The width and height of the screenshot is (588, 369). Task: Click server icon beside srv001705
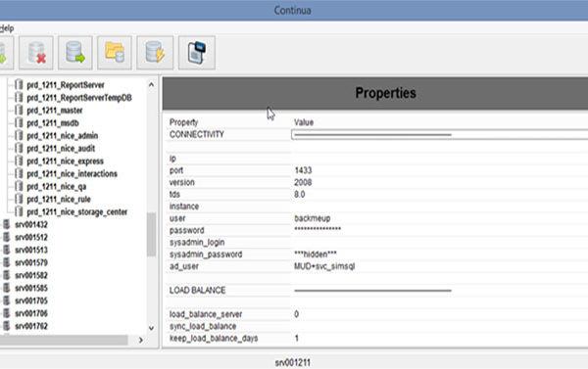[7, 300]
